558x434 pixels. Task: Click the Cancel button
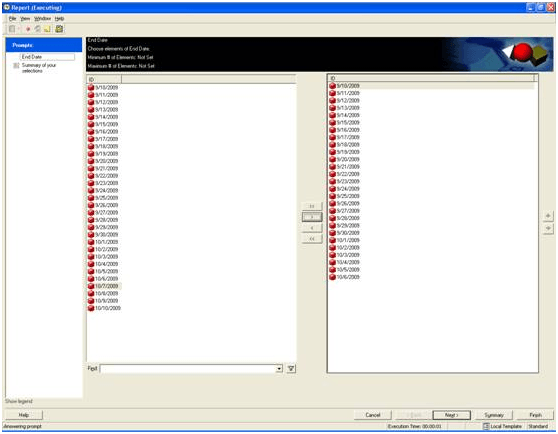click(373, 415)
